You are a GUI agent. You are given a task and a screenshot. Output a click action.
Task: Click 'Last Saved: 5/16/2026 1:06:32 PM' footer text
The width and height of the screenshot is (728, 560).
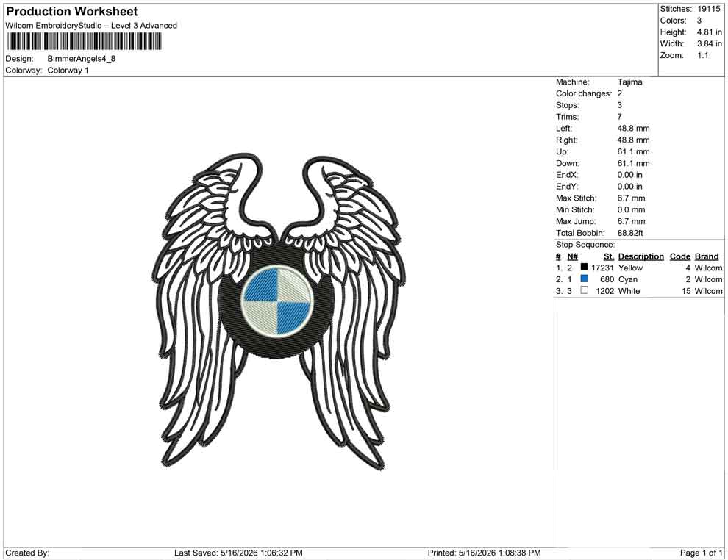(238, 553)
